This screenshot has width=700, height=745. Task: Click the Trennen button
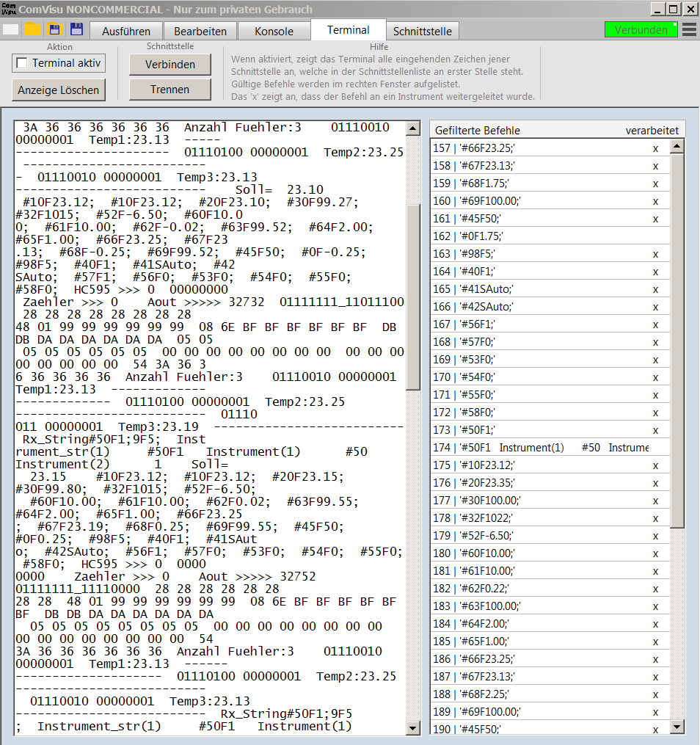point(170,90)
